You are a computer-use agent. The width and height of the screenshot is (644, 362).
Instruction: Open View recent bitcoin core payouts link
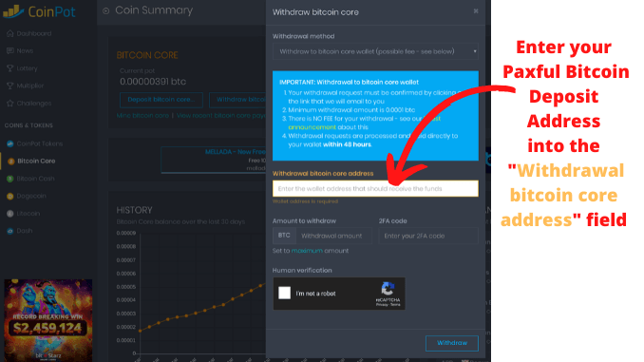click(221, 116)
